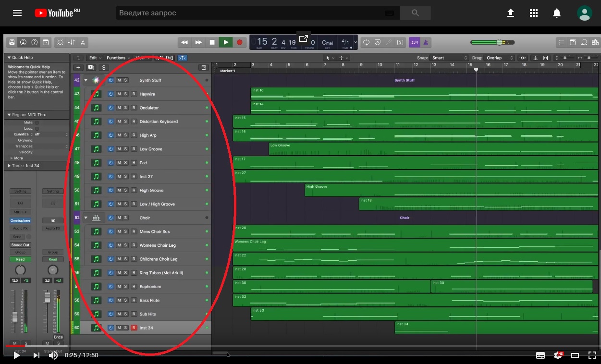Collapse the Quick Help section
601x364 pixels.
(9, 58)
